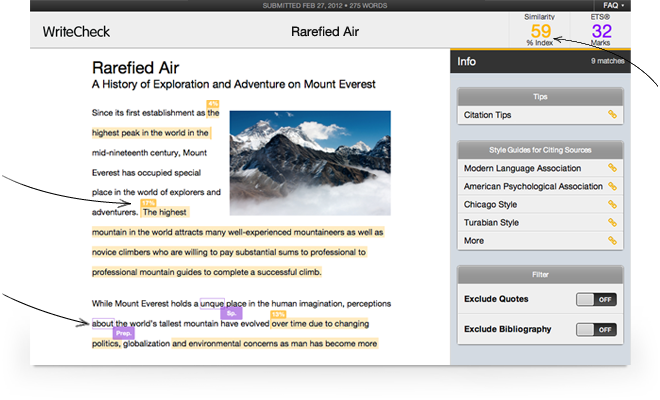Click highlighted line 'professional mountain guides to complete'
This screenshot has width=660, height=400.
tap(207, 272)
